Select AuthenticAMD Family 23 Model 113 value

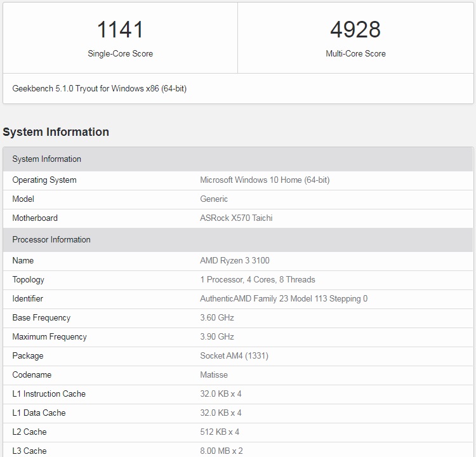point(284,298)
